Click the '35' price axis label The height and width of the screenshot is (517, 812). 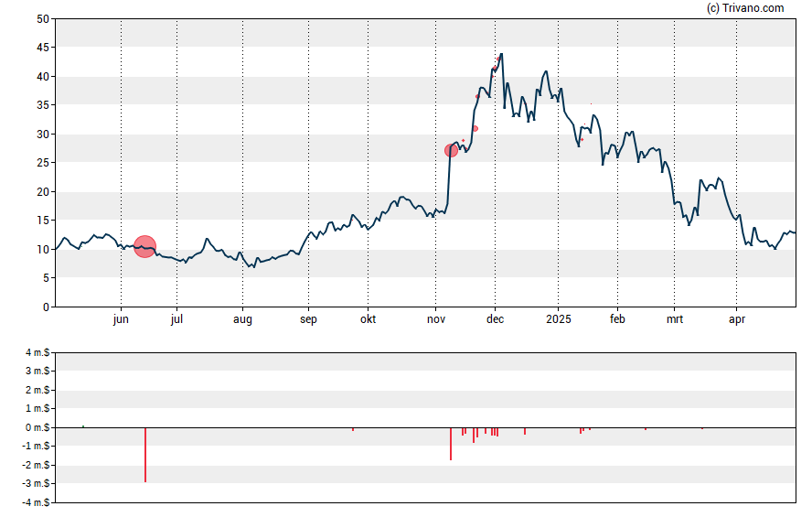43,105
